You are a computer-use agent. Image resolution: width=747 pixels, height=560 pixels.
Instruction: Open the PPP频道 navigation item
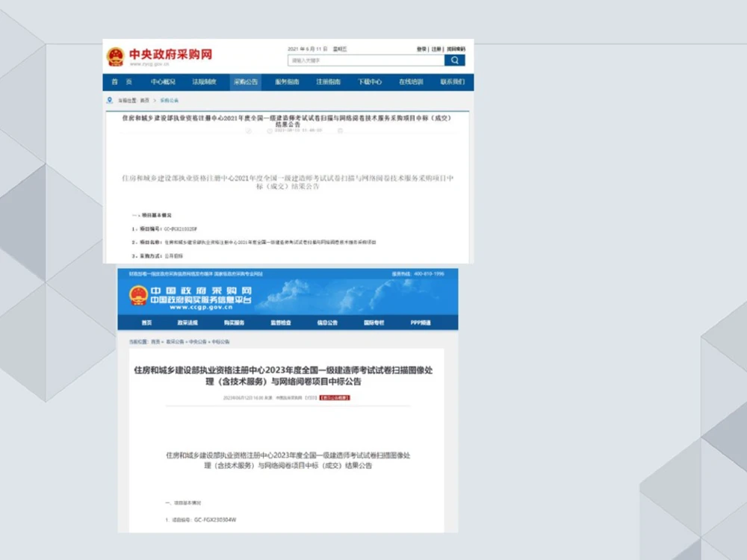[x=420, y=323]
